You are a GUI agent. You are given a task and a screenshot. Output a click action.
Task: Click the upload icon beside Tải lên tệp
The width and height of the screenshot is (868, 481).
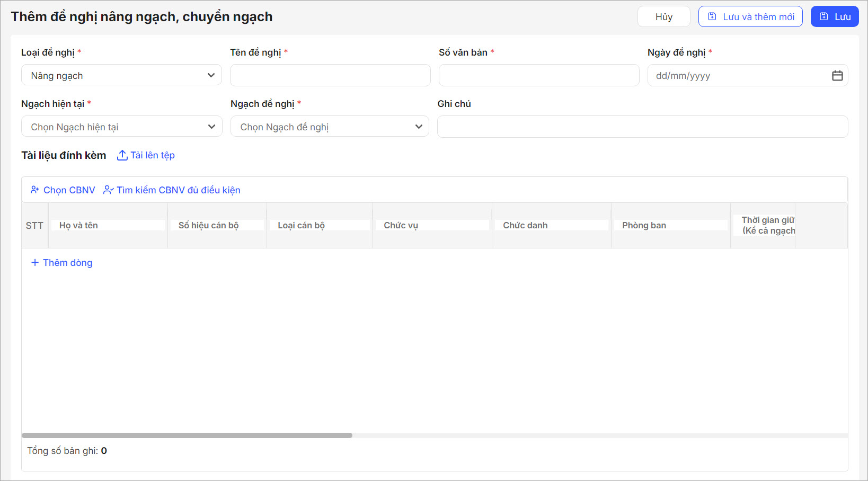[122, 155]
